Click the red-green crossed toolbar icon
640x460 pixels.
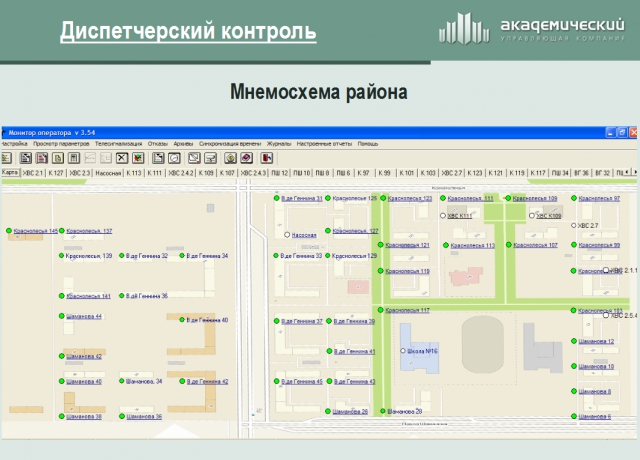pyautogui.click(x=138, y=158)
